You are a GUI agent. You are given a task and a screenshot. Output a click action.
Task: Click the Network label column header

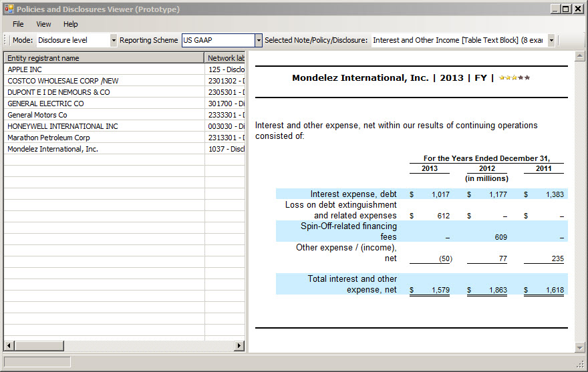click(225, 57)
